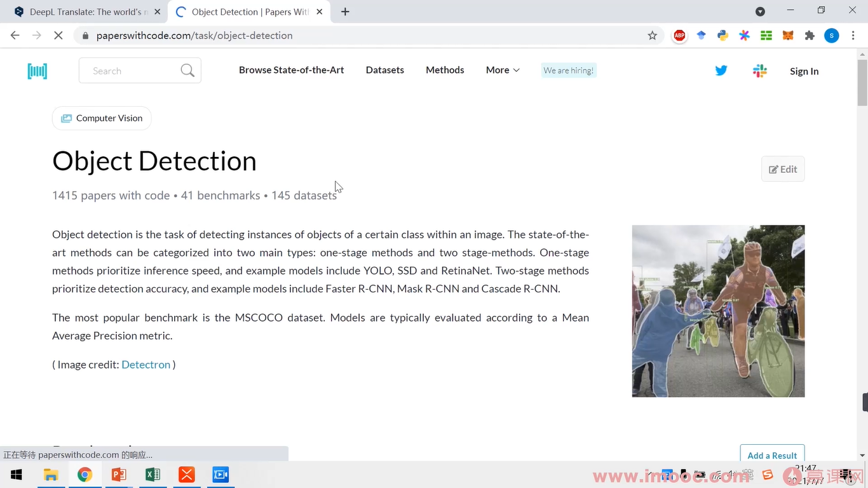
Task: Open the Chrome profile avatar S
Action: pyautogui.click(x=832, y=36)
